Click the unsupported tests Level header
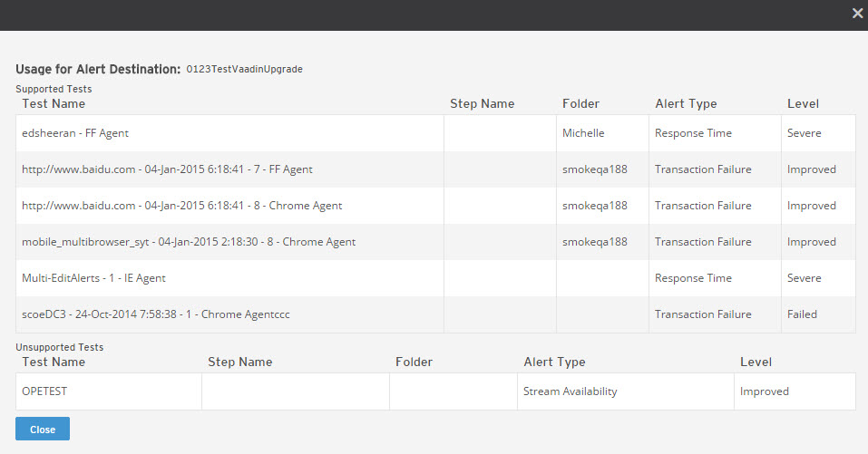This screenshot has height=454, width=868. (756, 362)
